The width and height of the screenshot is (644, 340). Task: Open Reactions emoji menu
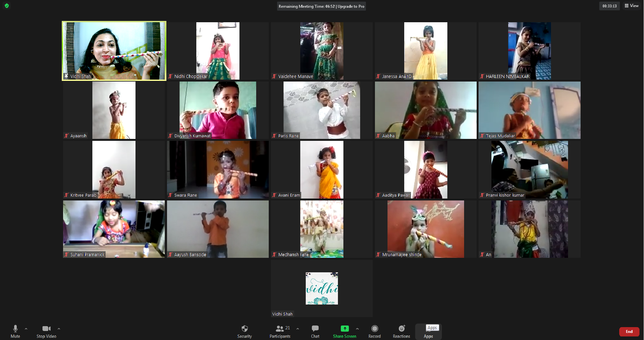(x=401, y=331)
